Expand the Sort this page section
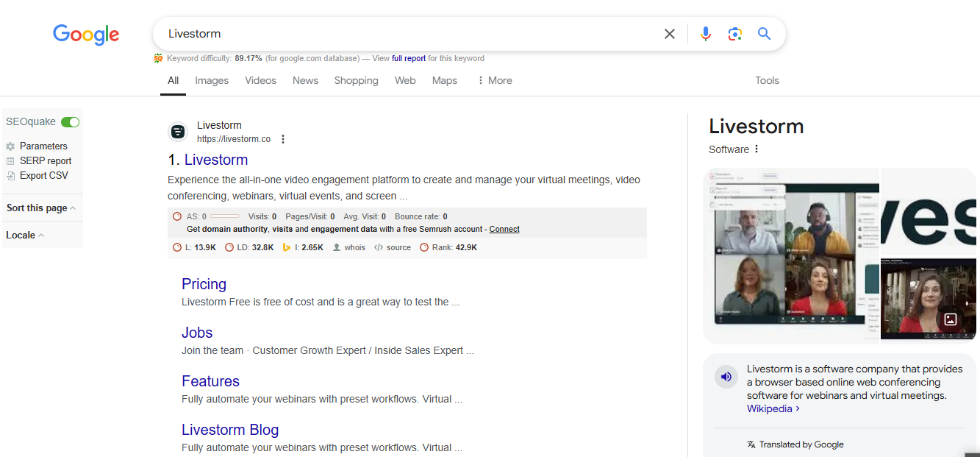The image size is (980, 457). point(41,208)
